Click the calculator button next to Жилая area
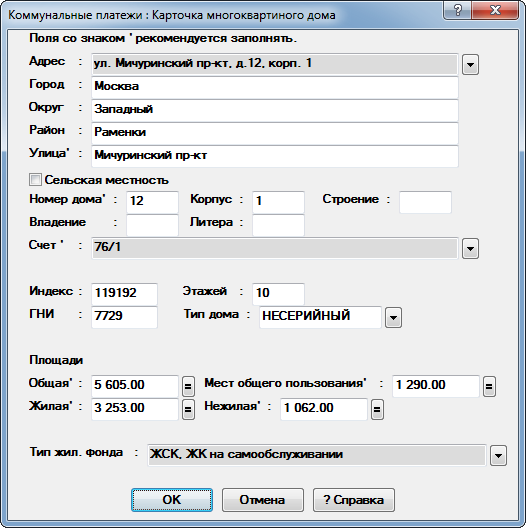This screenshot has height=528, width=526. (x=188, y=409)
